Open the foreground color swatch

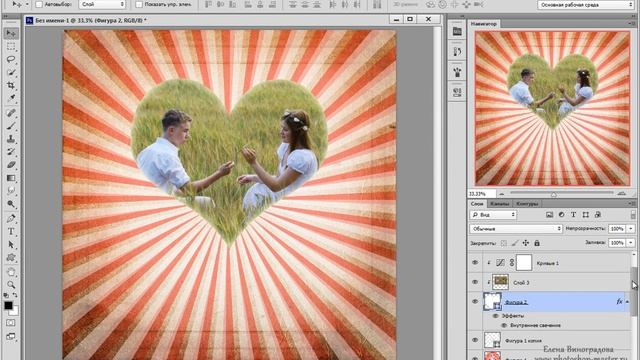[8, 306]
